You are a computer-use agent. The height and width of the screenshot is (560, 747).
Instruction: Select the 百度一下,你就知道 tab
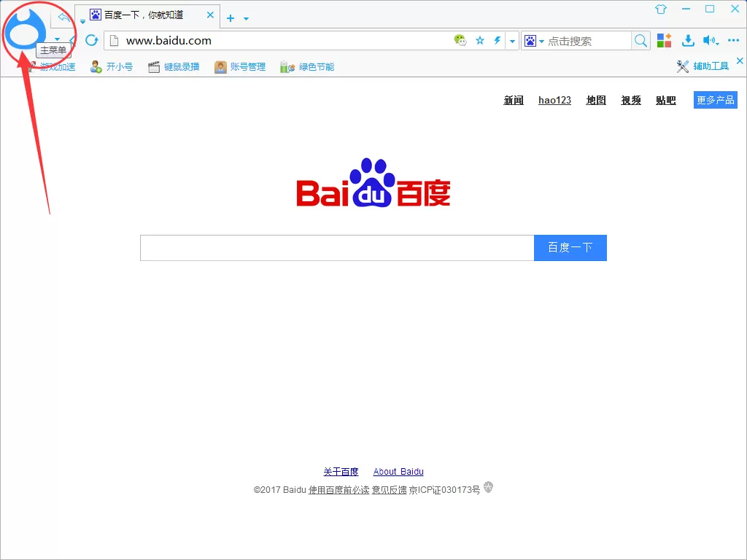tap(147, 16)
